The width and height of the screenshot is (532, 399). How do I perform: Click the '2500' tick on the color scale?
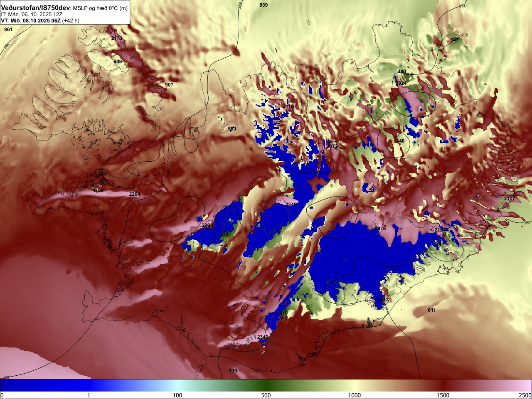click(x=525, y=395)
